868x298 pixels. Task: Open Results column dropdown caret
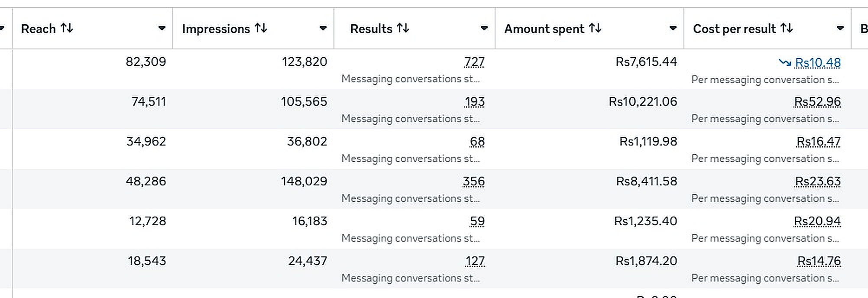pyautogui.click(x=484, y=28)
